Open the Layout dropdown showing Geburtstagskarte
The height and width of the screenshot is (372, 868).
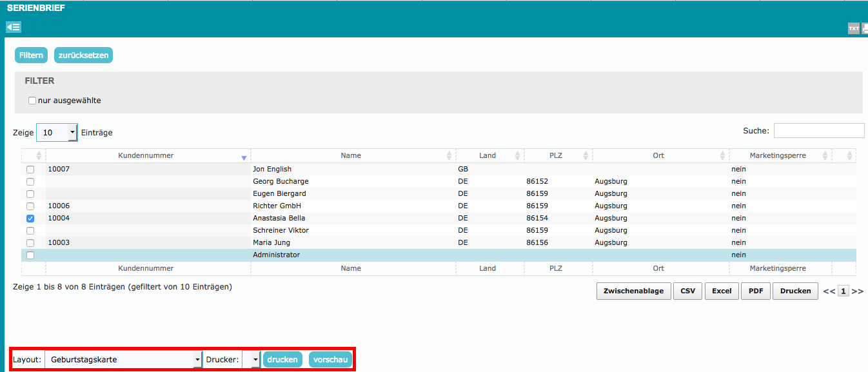coord(123,360)
